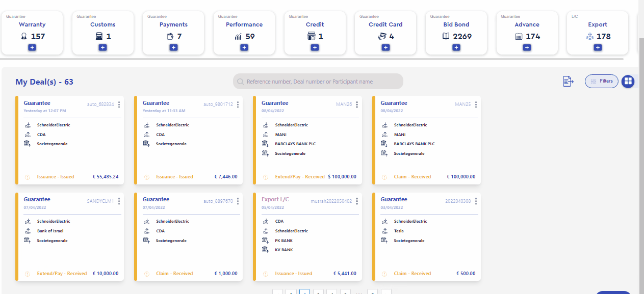This screenshot has width=644, height=294.
Task: Open the Export L/C deal title
Action: (275, 199)
